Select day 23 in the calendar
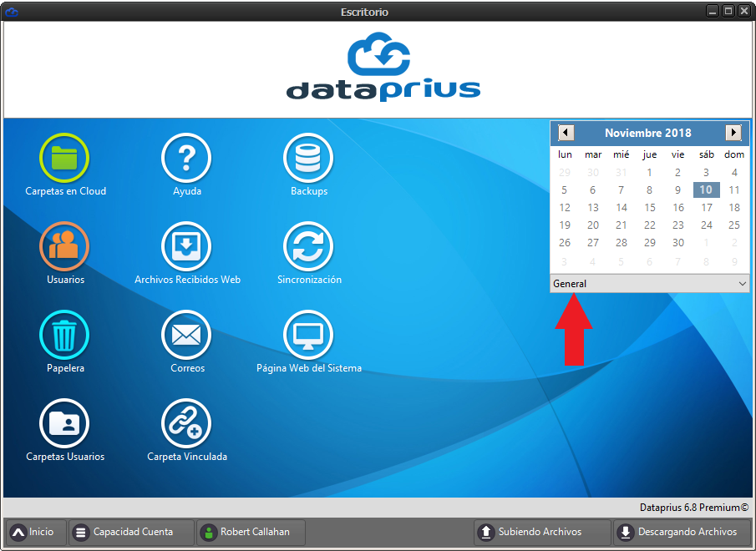The width and height of the screenshot is (756, 551). point(678,225)
